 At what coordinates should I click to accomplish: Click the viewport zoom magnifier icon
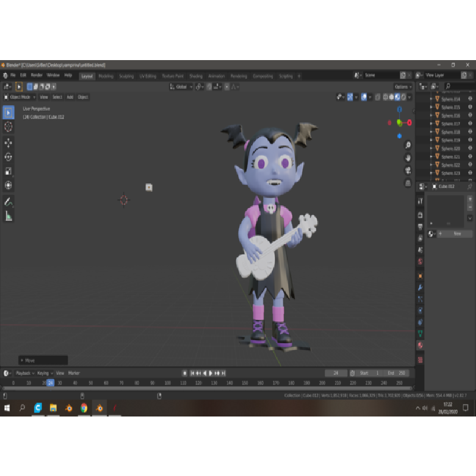[x=408, y=145]
